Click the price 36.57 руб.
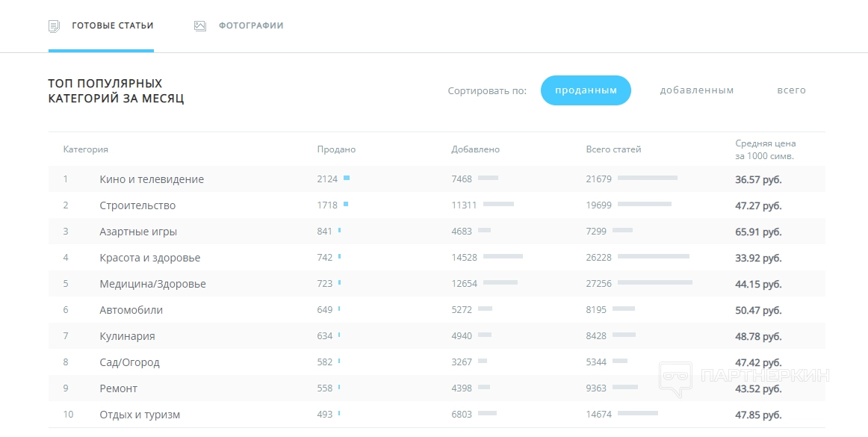Screen dimensions: 868x437 click(758, 180)
